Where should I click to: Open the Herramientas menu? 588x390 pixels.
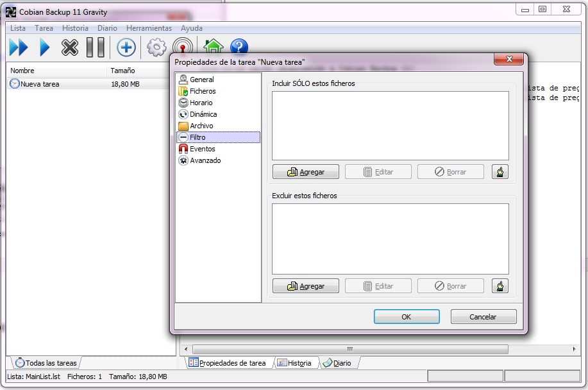pyautogui.click(x=149, y=28)
